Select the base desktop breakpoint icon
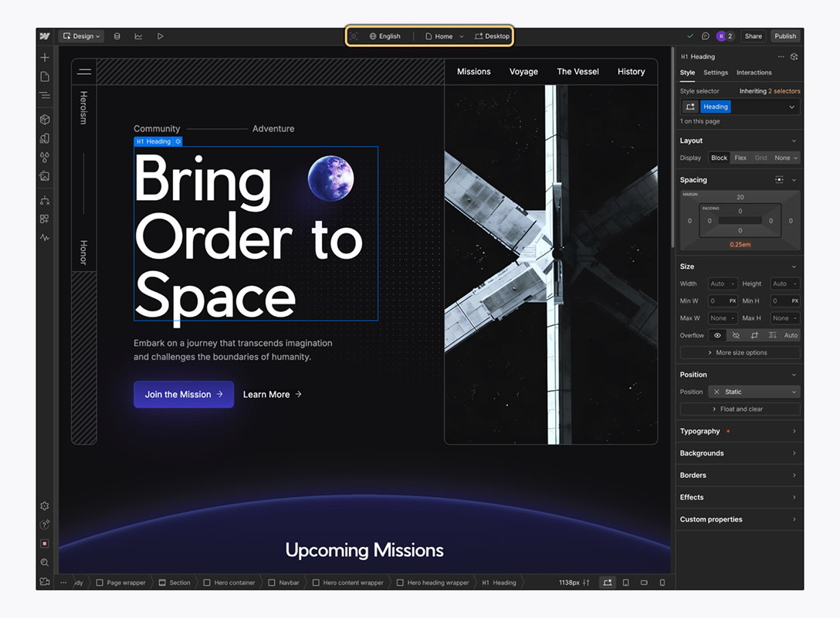The image size is (840, 618). click(x=608, y=582)
